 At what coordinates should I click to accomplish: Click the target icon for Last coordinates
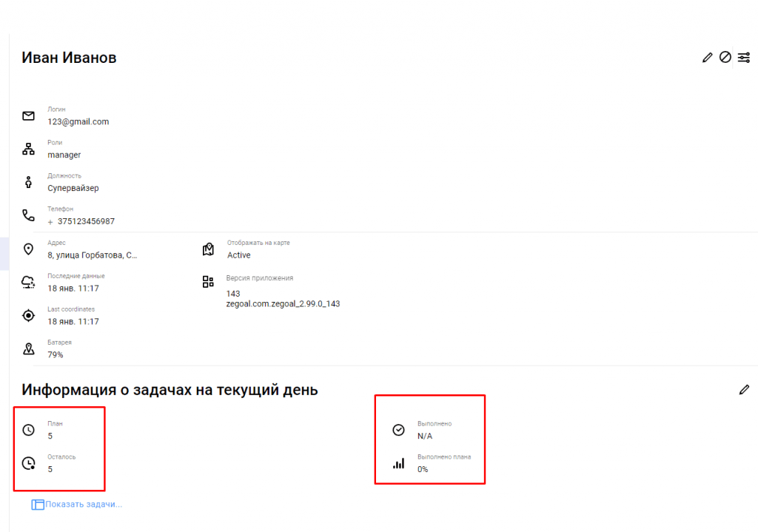29,315
